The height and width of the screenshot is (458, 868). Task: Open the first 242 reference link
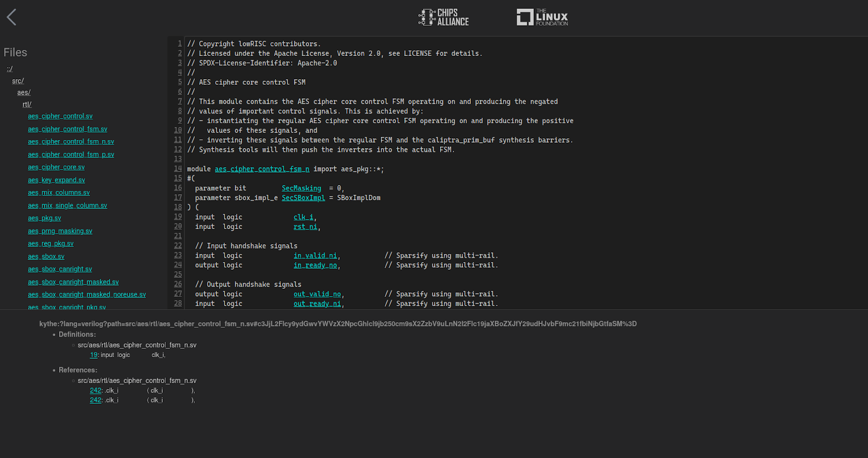pos(95,391)
